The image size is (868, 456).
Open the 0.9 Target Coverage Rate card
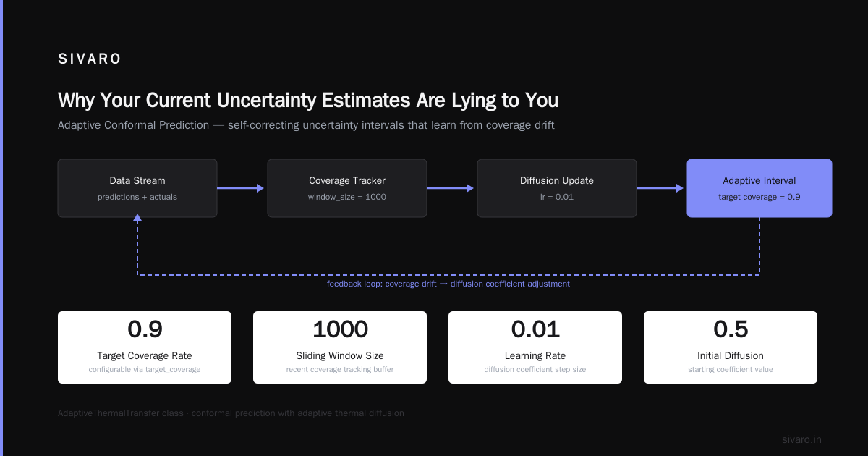click(x=145, y=347)
